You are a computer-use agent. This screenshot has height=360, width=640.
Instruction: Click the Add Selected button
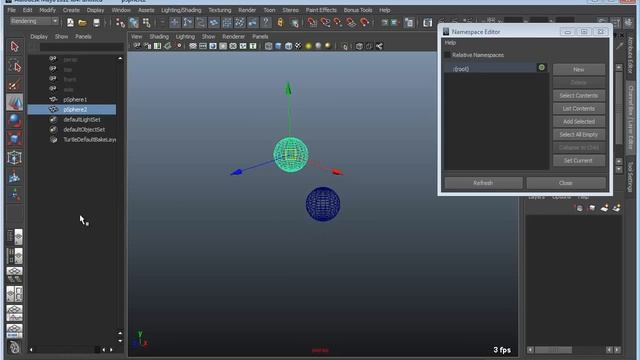[x=579, y=122]
